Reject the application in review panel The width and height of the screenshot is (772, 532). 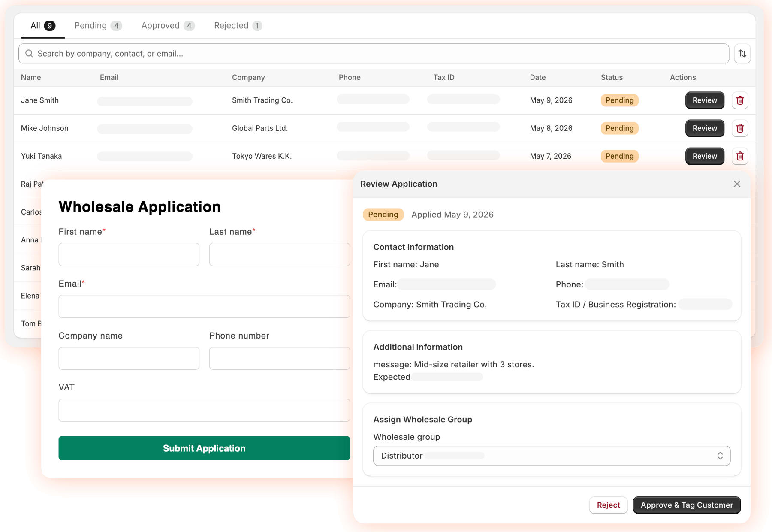click(x=608, y=505)
